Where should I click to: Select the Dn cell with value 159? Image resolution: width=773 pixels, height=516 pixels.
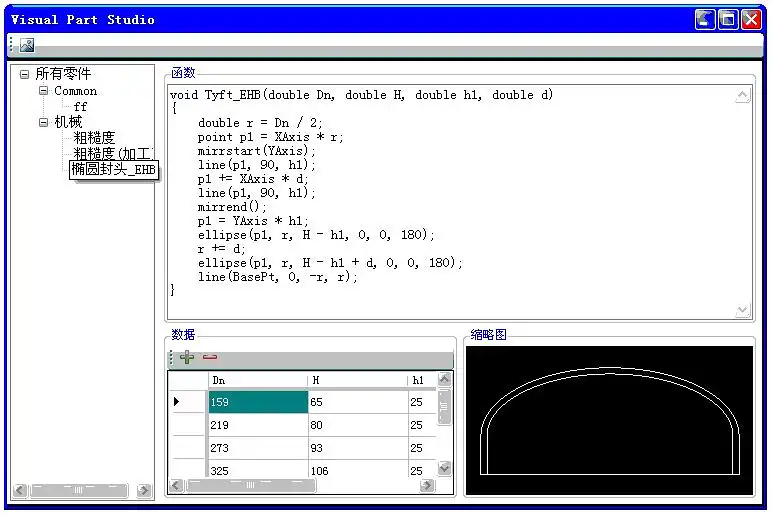258,402
